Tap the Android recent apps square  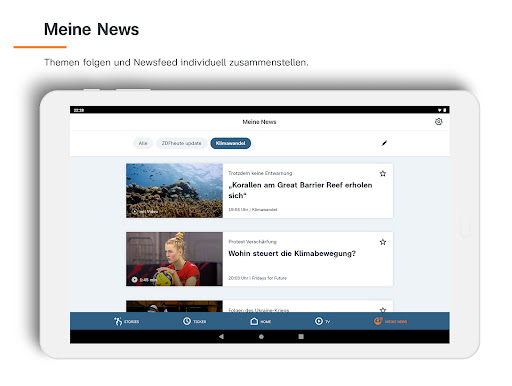pyautogui.click(x=301, y=337)
